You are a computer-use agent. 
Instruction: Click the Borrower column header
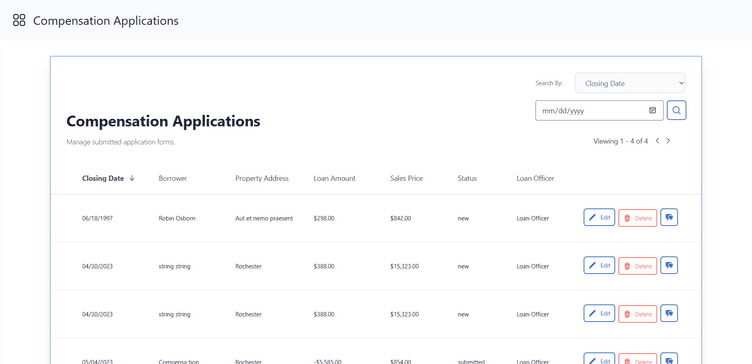(x=173, y=178)
